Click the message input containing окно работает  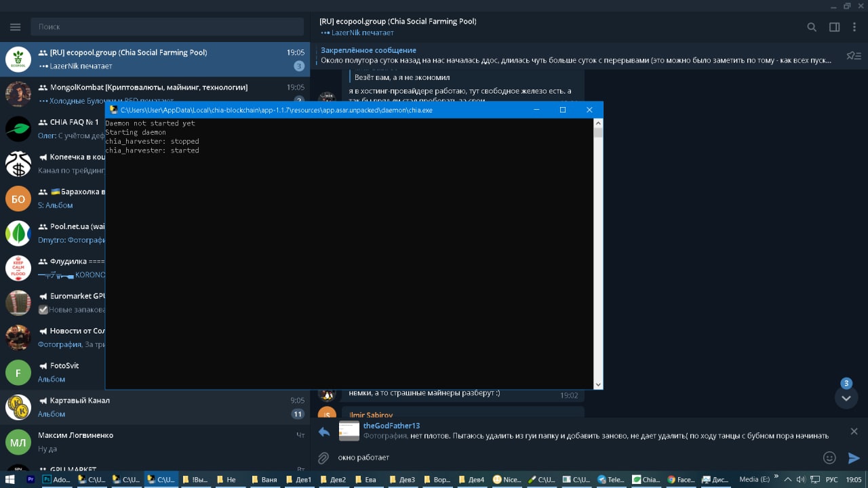pos(576,457)
